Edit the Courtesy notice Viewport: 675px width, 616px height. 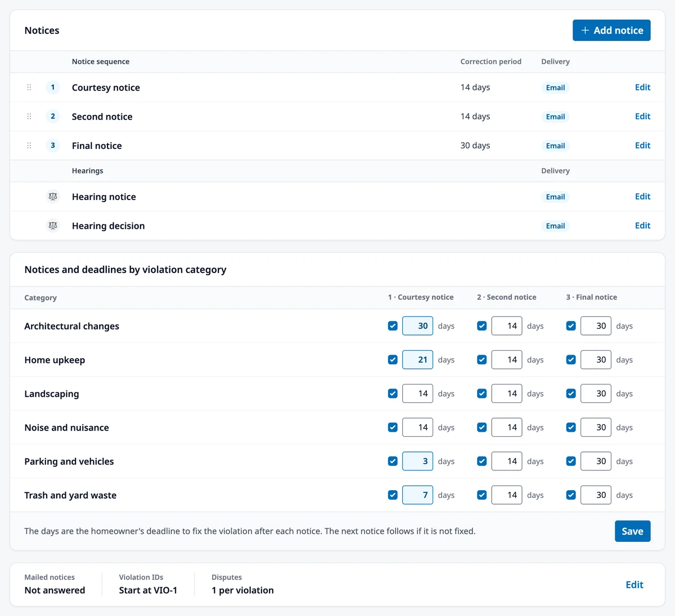point(642,87)
